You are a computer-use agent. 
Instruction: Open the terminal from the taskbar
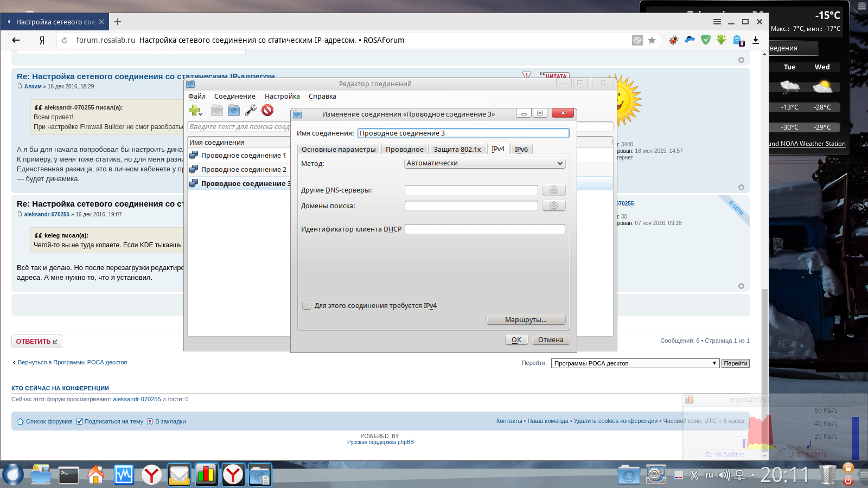click(x=69, y=476)
